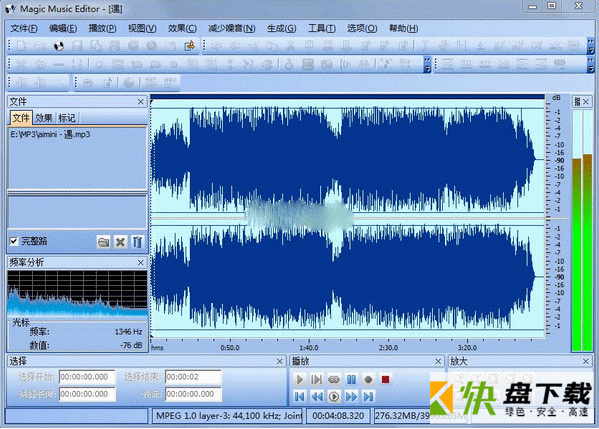Click the black-and-white CD disc toolbar icon
The height and width of the screenshot is (429, 599).
[x=58, y=46]
